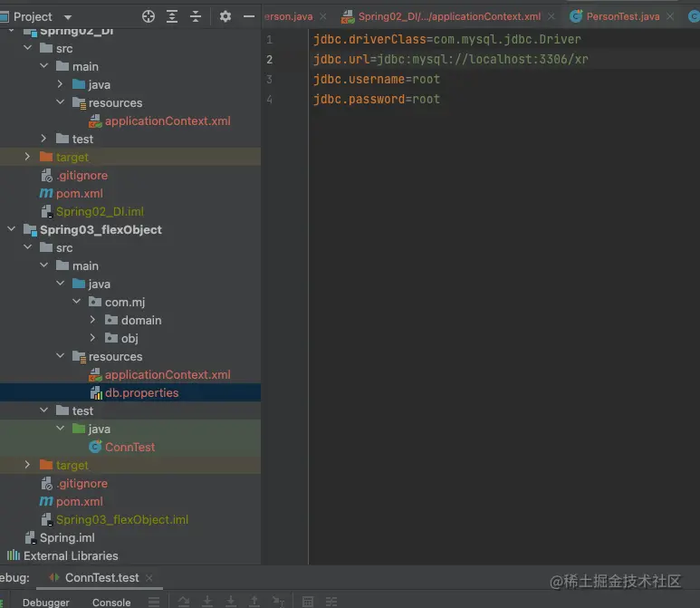Expand the domain package
This screenshot has width=700, height=608.
[x=92, y=320]
